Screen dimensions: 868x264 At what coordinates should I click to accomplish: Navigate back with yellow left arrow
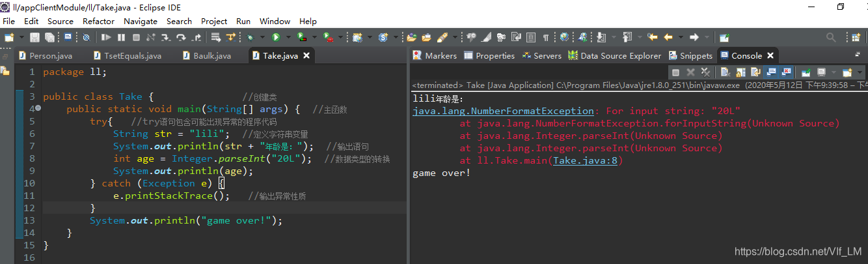[x=668, y=37]
